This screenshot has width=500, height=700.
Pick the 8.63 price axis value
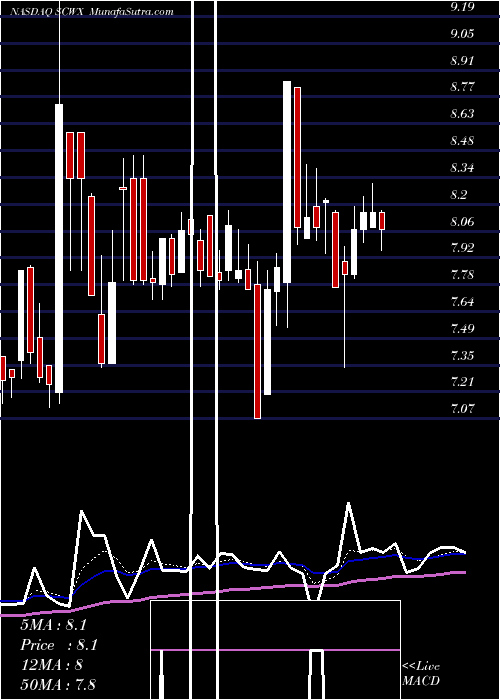[x=462, y=114]
